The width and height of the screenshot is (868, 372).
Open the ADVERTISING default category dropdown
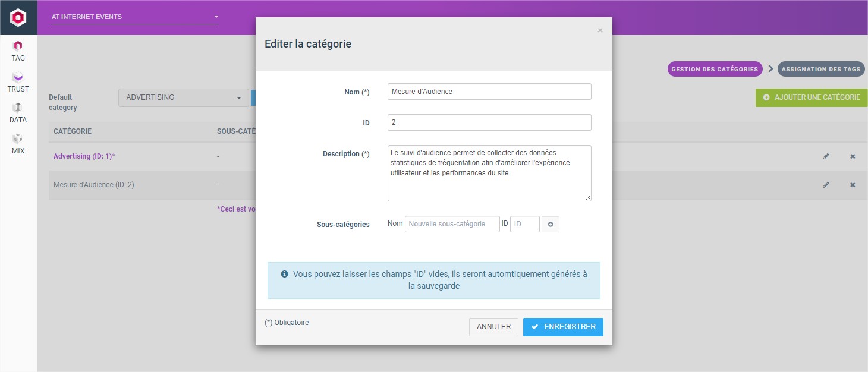click(183, 97)
